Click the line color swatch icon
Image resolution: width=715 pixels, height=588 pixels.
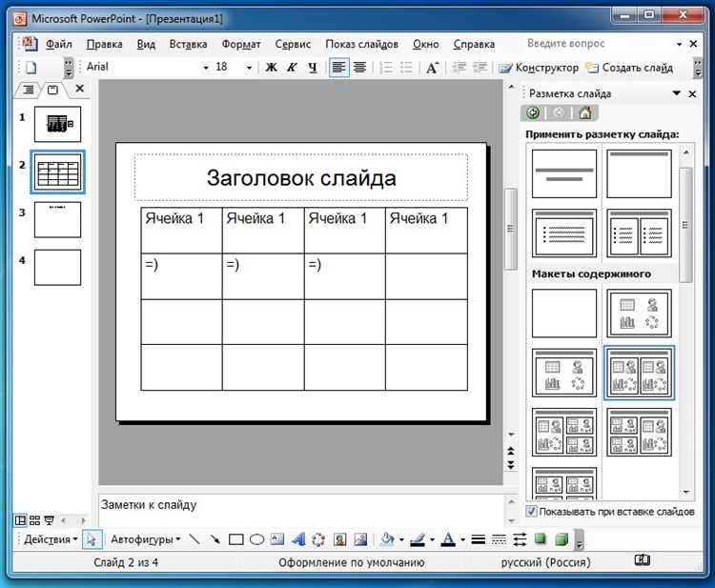point(418,539)
